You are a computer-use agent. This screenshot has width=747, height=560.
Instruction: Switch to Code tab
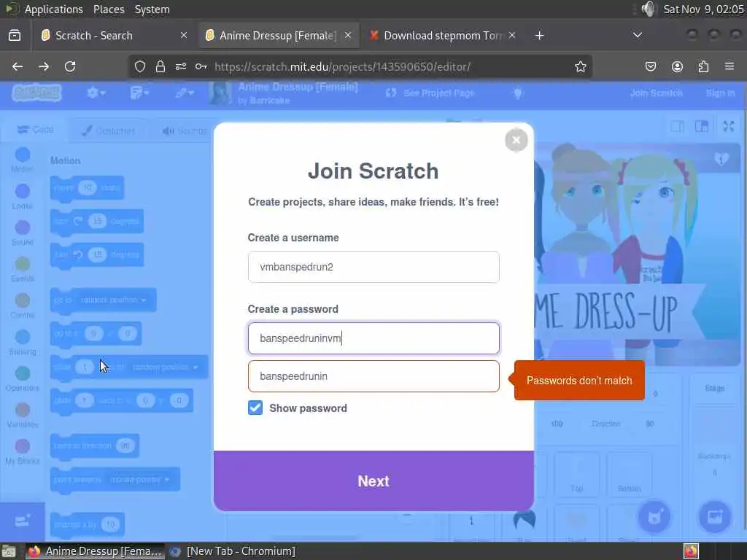[x=35, y=130]
